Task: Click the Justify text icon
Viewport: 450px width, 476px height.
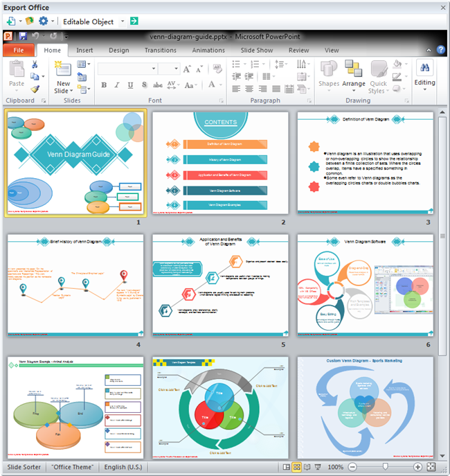Action: pos(276,89)
